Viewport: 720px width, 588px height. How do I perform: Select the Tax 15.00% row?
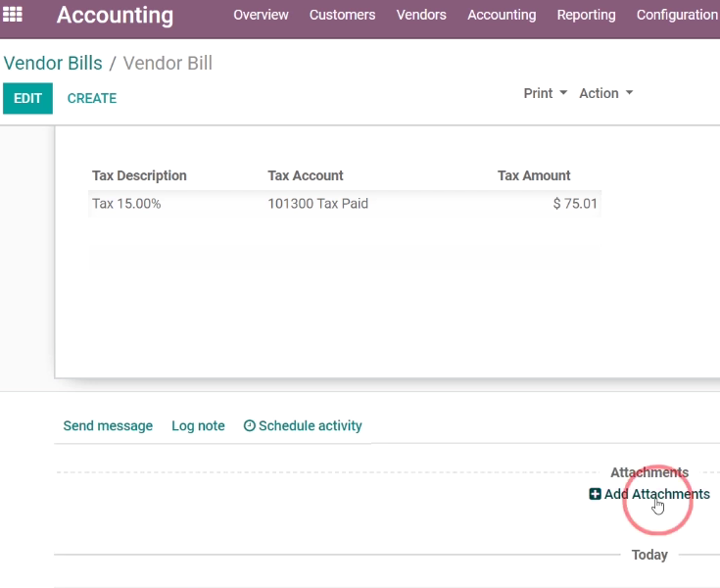point(345,204)
